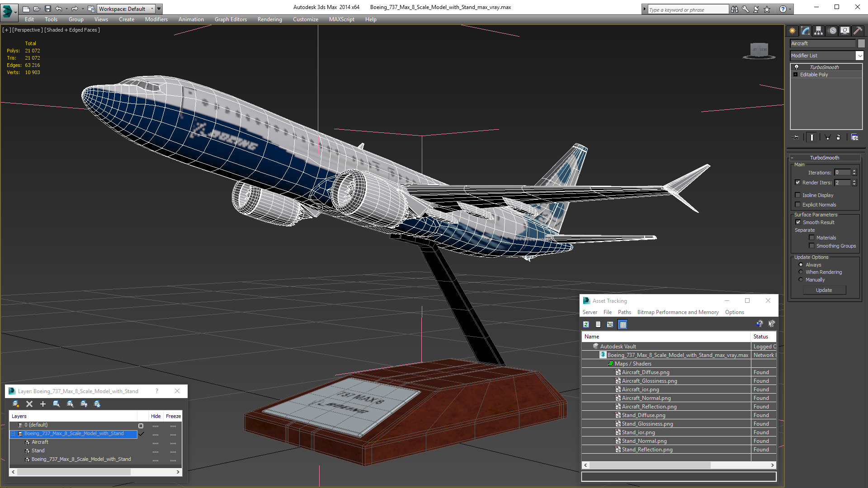
Task: Select When Rendering update option
Action: pyautogui.click(x=801, y=272)
